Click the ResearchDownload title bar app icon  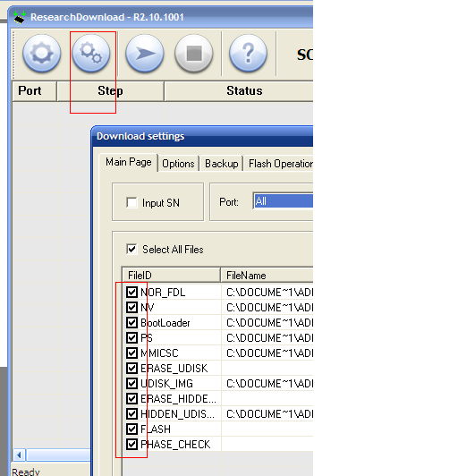(x=20, y=17)
